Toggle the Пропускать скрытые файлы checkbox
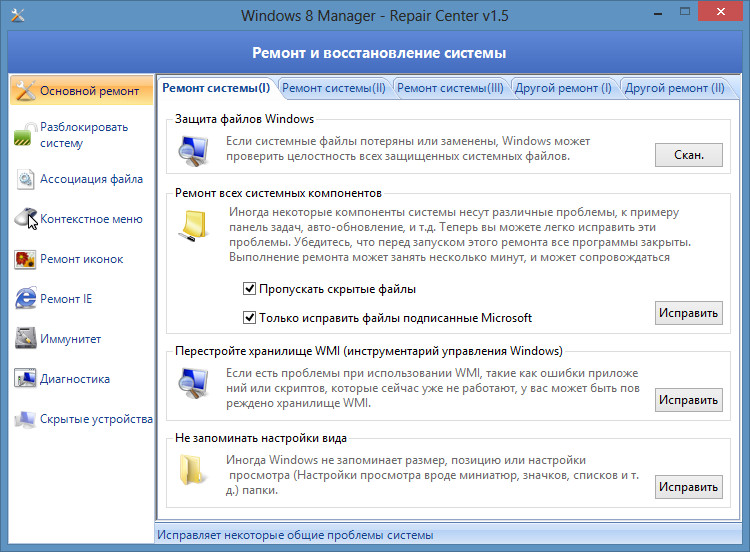 pyautogui.click(x=250, y=289)
